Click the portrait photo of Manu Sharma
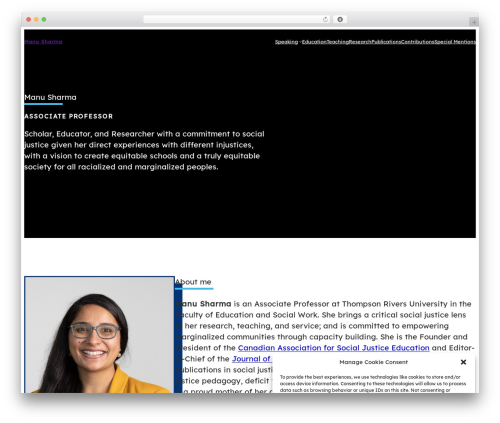500x423 pixels. (x=99, y=335)
